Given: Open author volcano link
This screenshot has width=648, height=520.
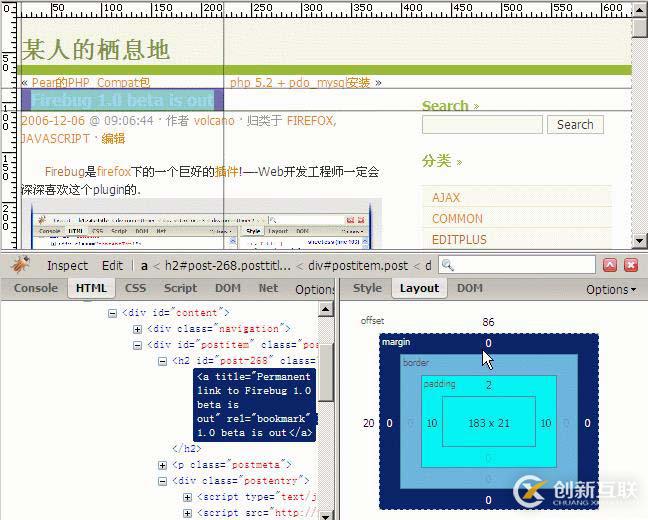Looking at the screenshot, I should click(214, 121).
